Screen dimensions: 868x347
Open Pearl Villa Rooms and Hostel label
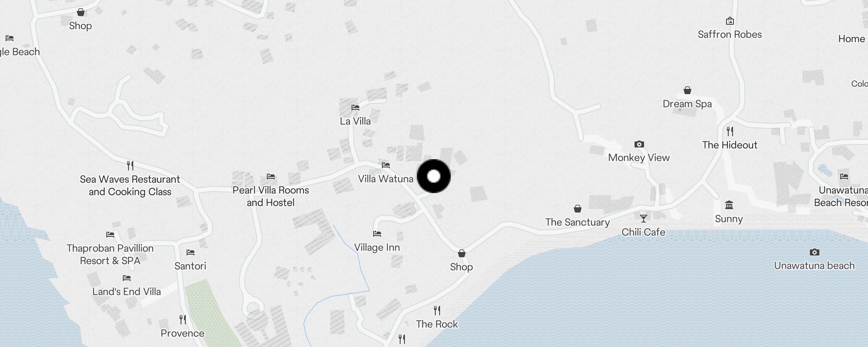(x=270, y=196)
